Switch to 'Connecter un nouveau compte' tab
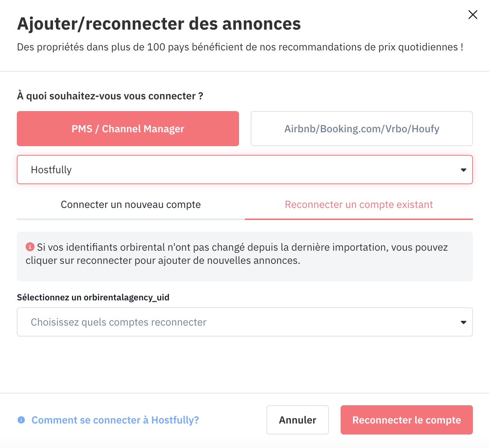This screenshot has height=448, width=489. click(131, 205)
